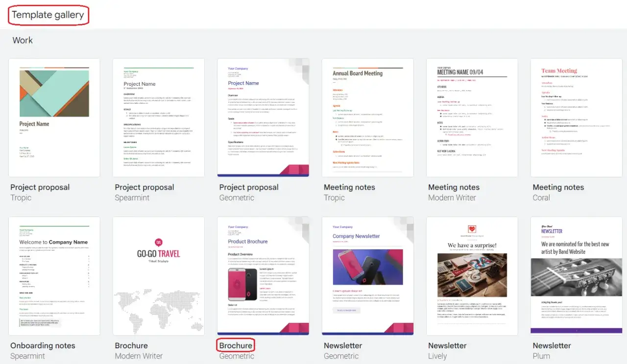Click the Meeting notes label above Coral
The width and height of the screenshot is (627, 364).
click(x=558, y=187)
